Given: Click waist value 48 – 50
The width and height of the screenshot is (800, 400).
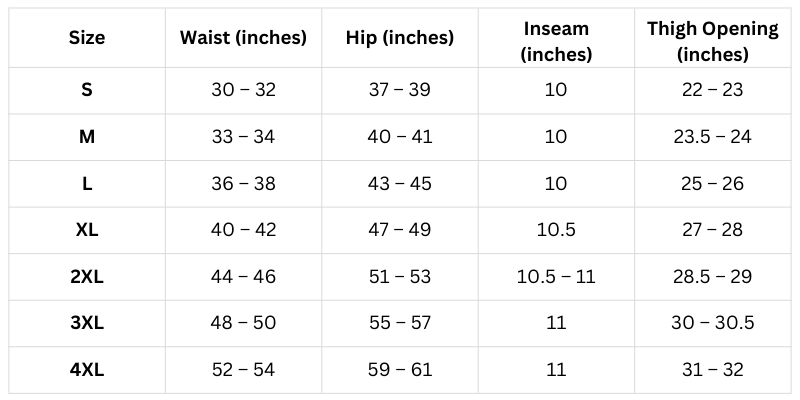Looking at the screenshot, I should [243, 323].
